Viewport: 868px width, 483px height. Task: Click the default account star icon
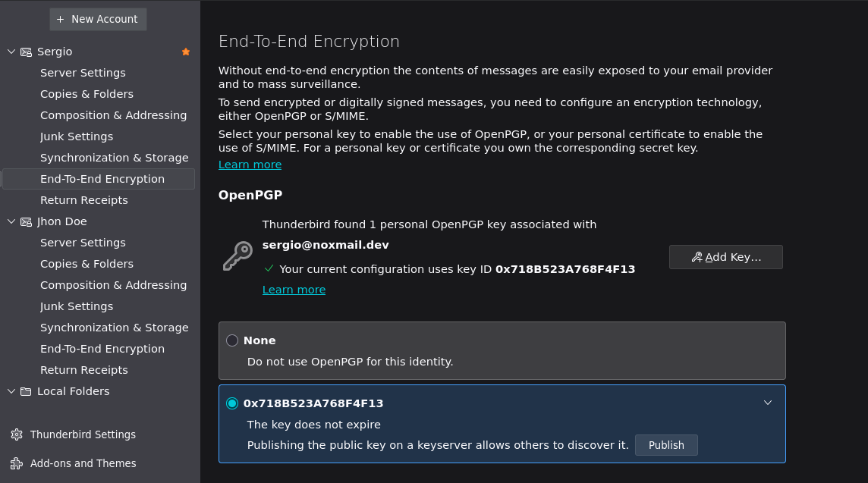pyautogui.click(x=186, y=52)
